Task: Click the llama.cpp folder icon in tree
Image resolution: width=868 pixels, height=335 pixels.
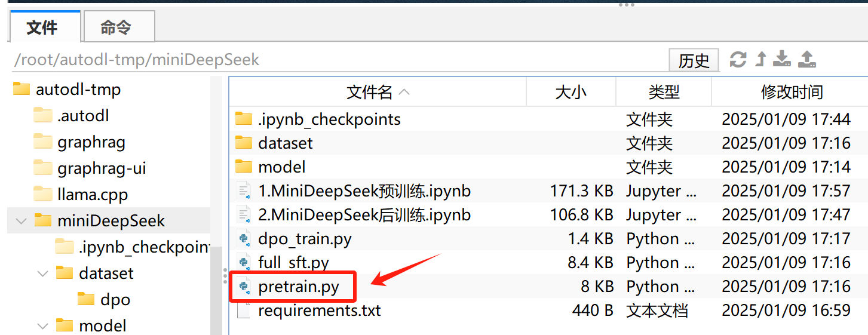Action: [x=43, y=194]
